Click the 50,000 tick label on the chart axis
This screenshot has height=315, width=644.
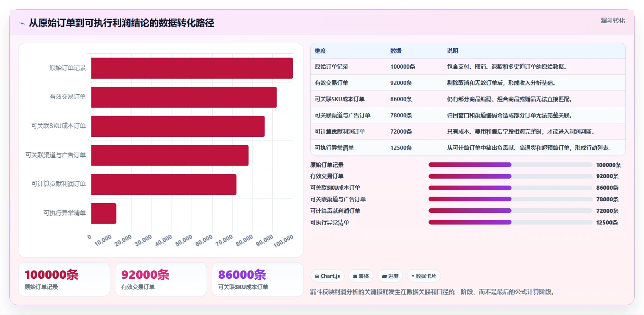click(185, 241)
